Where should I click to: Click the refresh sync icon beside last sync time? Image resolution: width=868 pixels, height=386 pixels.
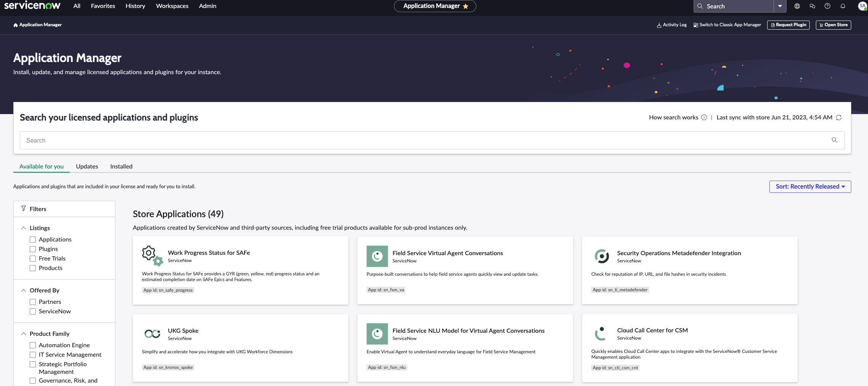(839, 118)
